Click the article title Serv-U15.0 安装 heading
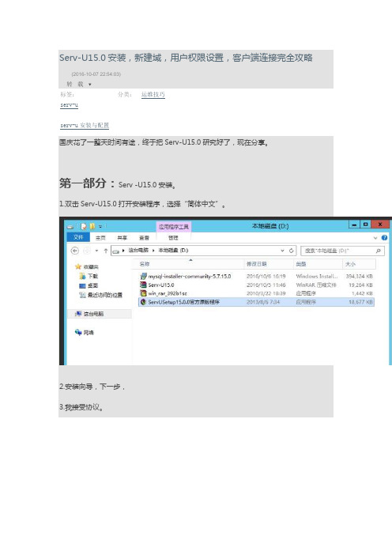Screen dimensions: 392x555 click(186, 58)
